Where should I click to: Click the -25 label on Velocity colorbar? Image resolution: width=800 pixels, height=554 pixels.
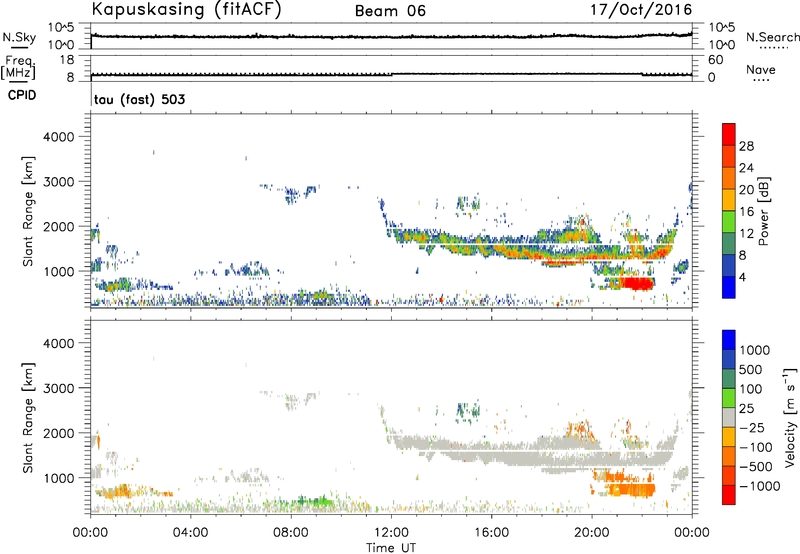[x=752, y=428]
